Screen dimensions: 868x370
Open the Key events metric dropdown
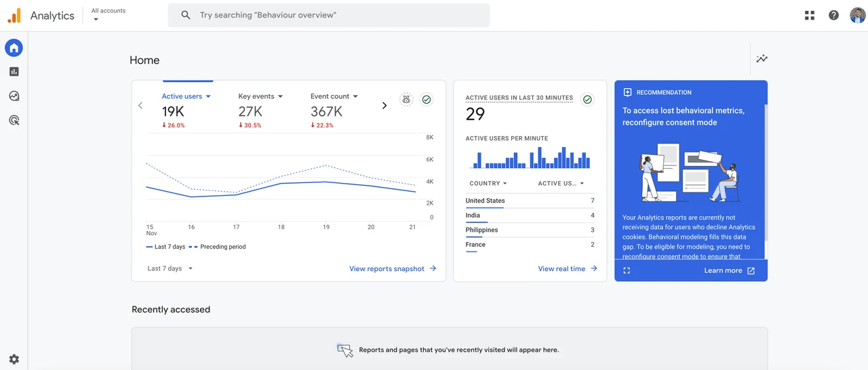(260, 96)
